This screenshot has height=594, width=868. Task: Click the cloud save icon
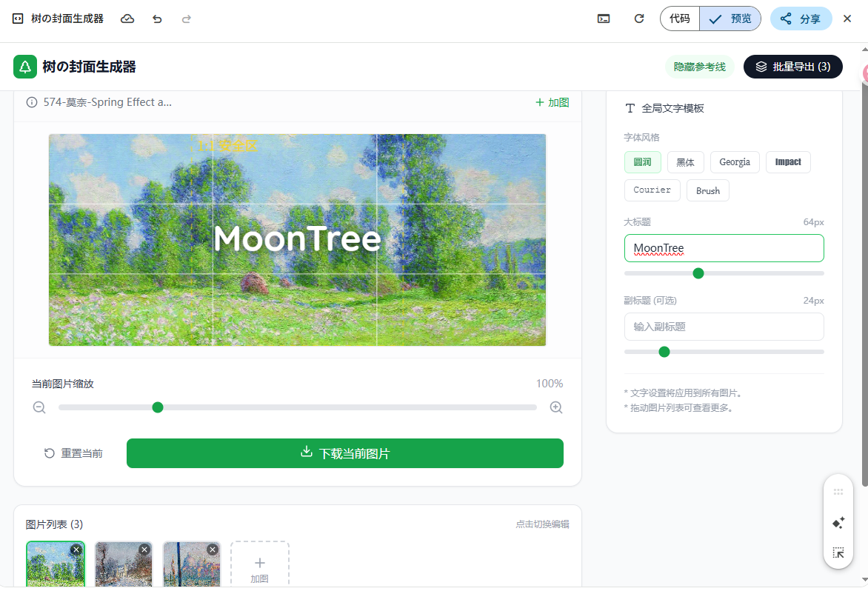(127, 19)
